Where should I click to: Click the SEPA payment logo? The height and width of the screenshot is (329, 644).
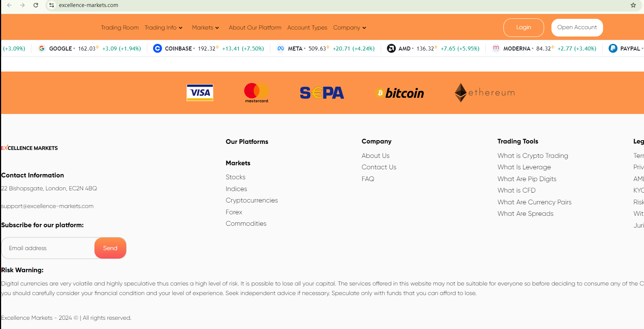click(322, 93)
